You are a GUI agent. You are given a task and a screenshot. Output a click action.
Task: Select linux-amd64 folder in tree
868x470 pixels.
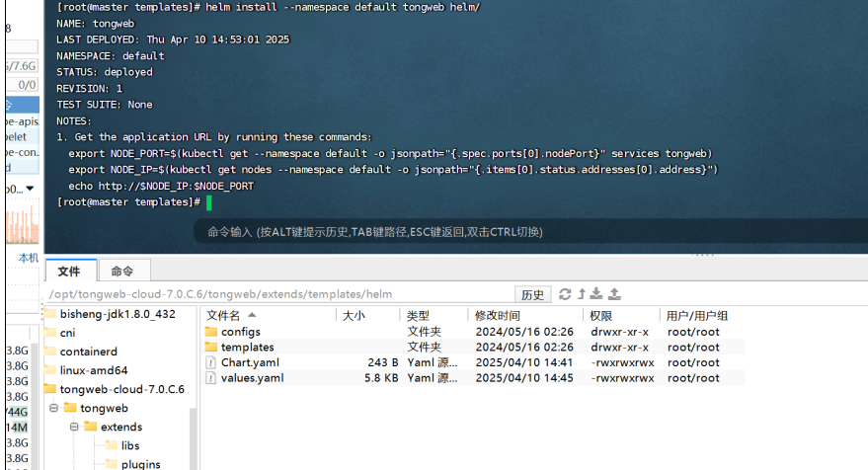[94, 370]
